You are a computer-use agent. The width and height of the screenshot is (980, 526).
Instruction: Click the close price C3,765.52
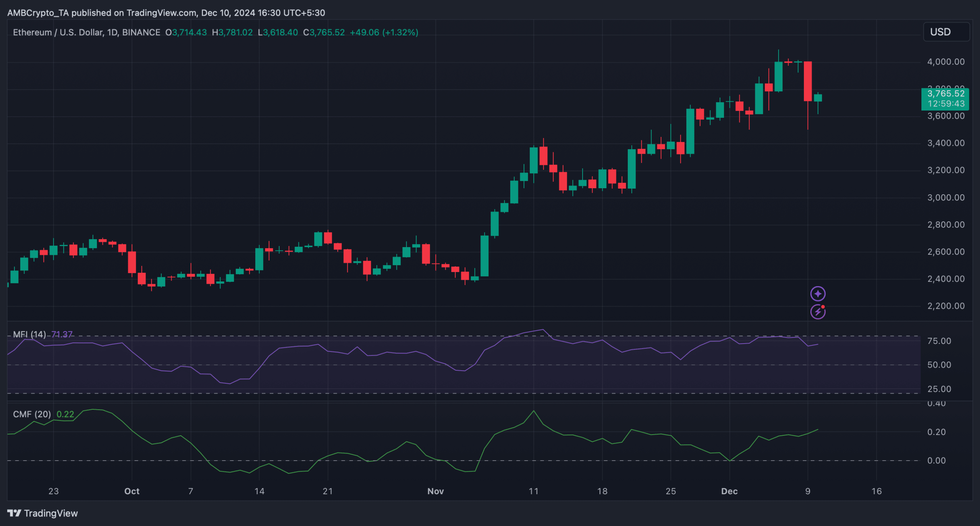coord(324,33)
